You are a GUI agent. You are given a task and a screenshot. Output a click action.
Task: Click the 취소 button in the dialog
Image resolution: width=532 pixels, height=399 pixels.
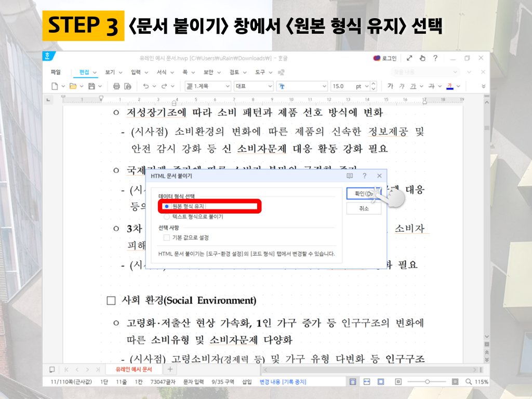point(364,208)
